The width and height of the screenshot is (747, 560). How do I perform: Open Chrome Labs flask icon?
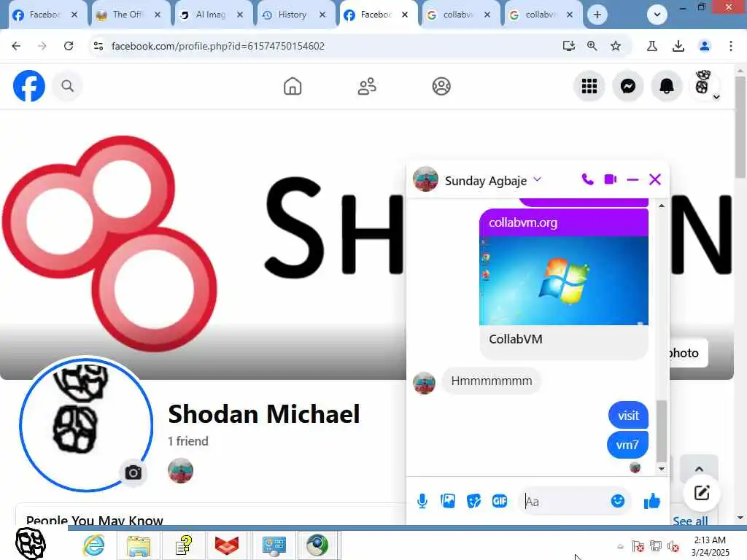(652, 46)
